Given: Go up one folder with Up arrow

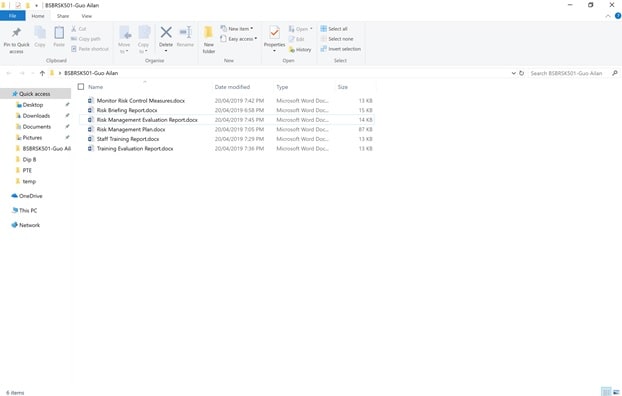Looking at the screenshot, I should [42, 73].
